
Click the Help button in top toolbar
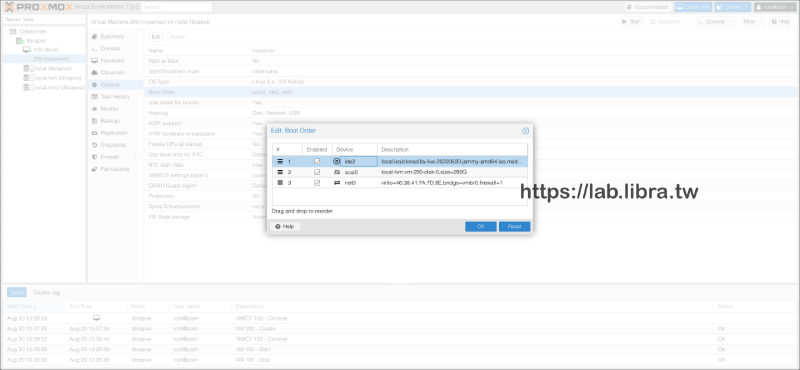(x=781, y=22)
